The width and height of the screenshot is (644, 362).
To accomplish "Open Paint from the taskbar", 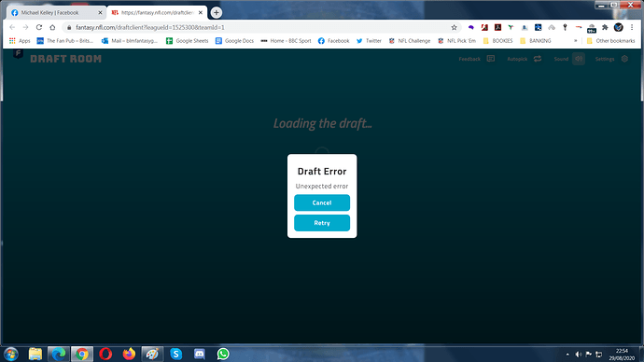I will click(x=152, y=354).
